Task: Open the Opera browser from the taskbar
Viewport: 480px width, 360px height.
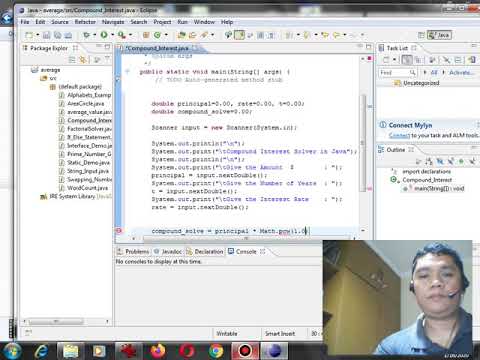Action: 187,351
